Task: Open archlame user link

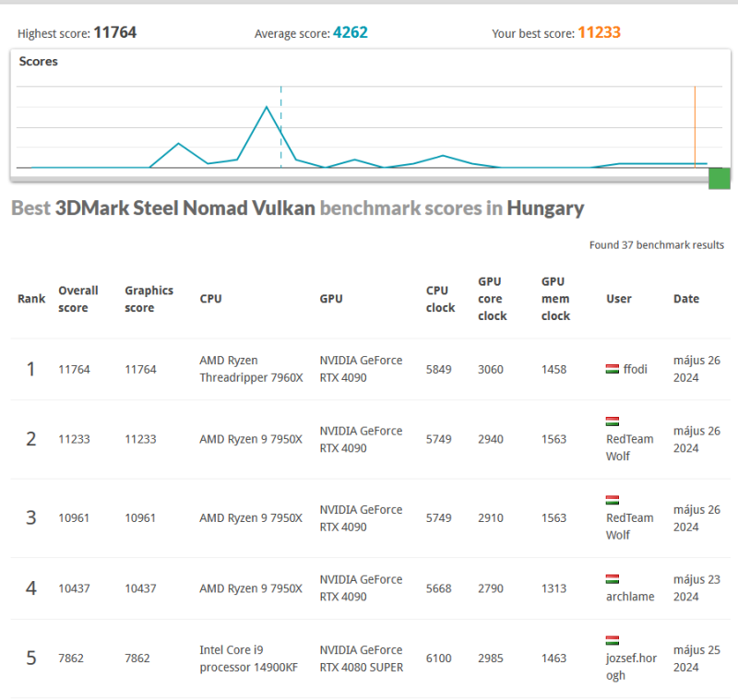Action: [x=630, y=597]
